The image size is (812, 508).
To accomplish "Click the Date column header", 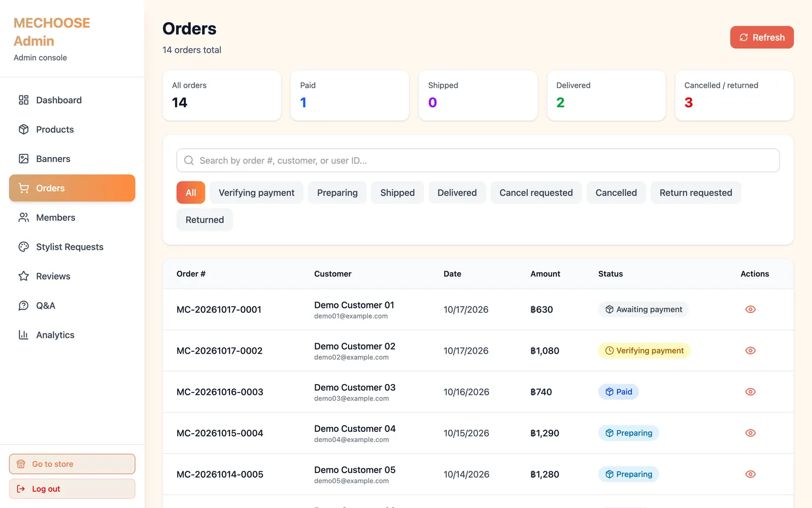I will (x=452, y=274).
